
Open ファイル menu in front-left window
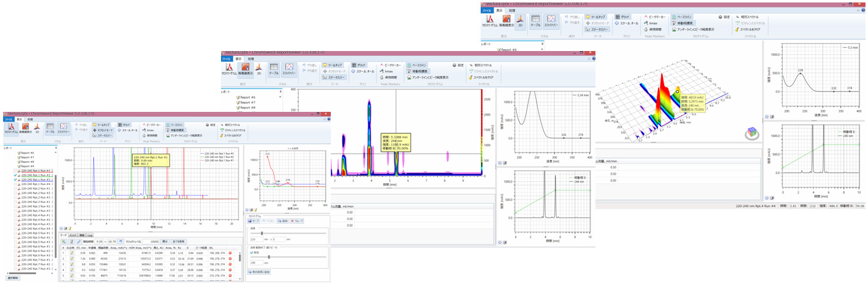(9, 119)
